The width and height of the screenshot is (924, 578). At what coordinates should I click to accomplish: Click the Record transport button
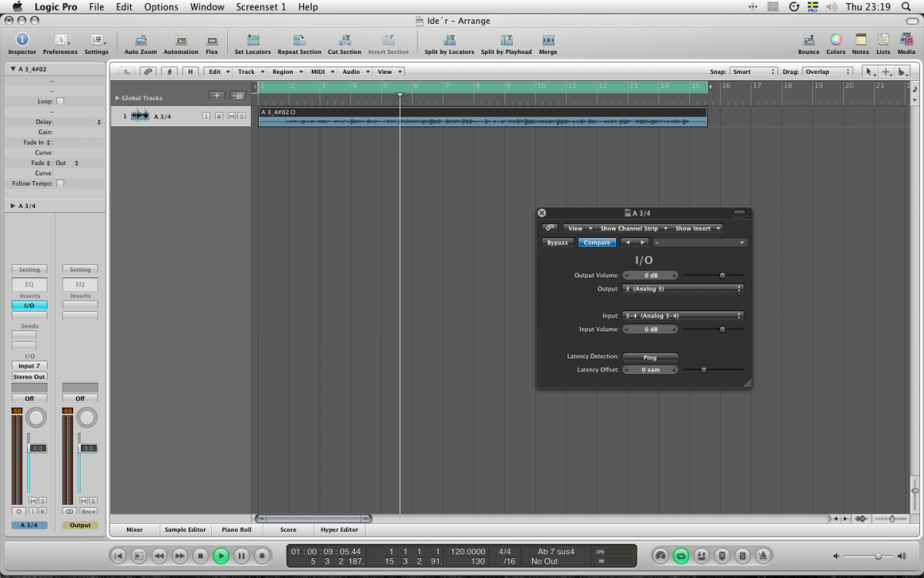[262, 556]
